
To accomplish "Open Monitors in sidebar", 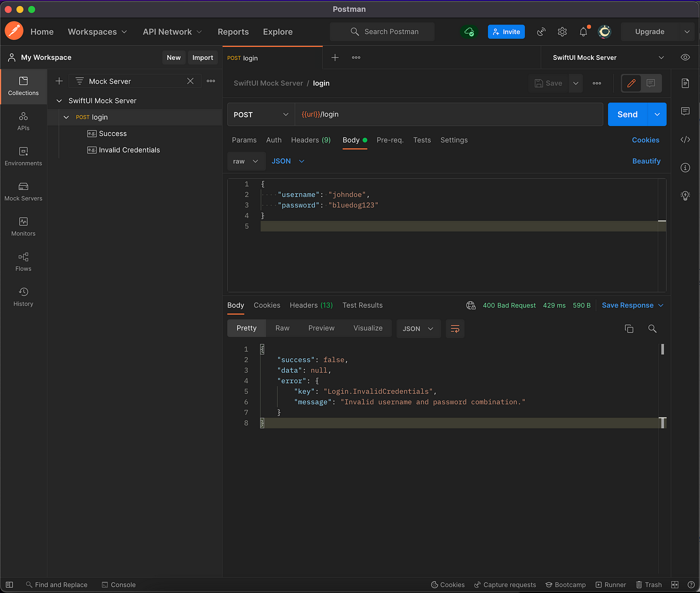I will [x=23, y=226].
